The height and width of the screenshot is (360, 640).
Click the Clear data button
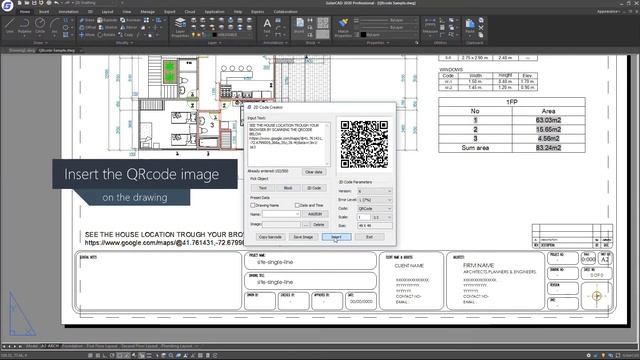[x=314, y=172]
